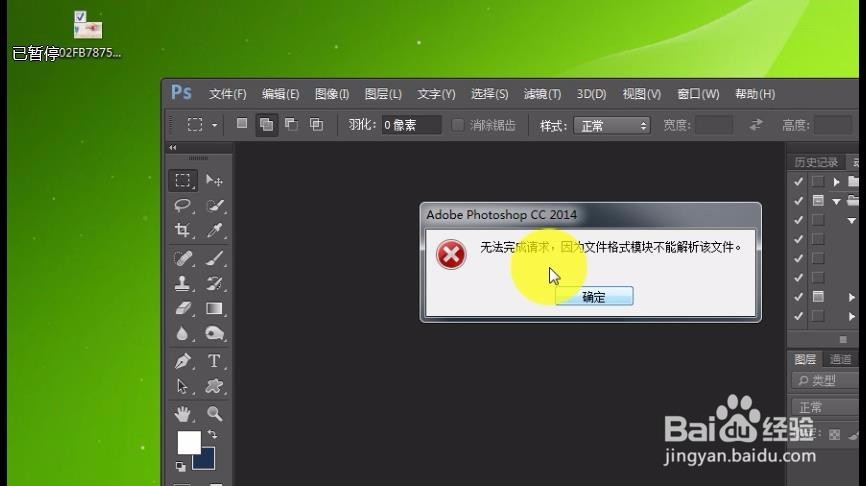Select the History Brush tool
The height and width of the screenshot is (486, 866).
(x=214, y=283)
